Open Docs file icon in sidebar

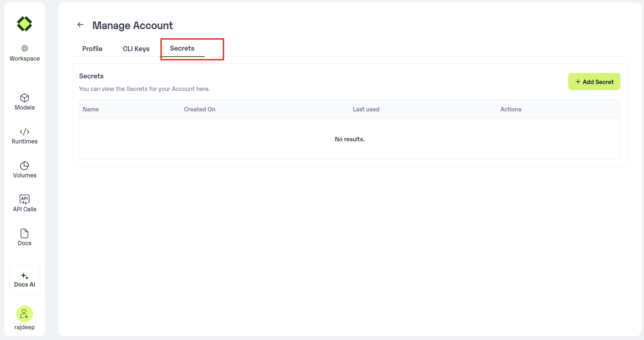click(x=24, y=233)
